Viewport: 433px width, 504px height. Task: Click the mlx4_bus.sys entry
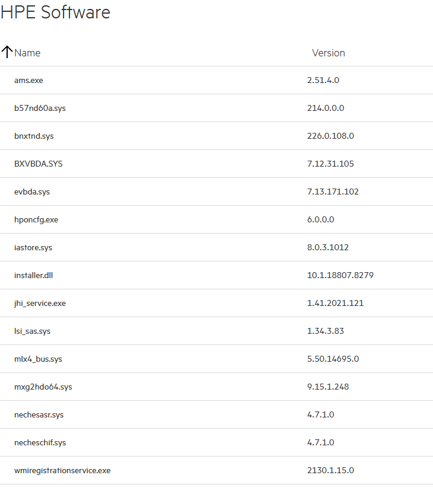coord(38,359)
